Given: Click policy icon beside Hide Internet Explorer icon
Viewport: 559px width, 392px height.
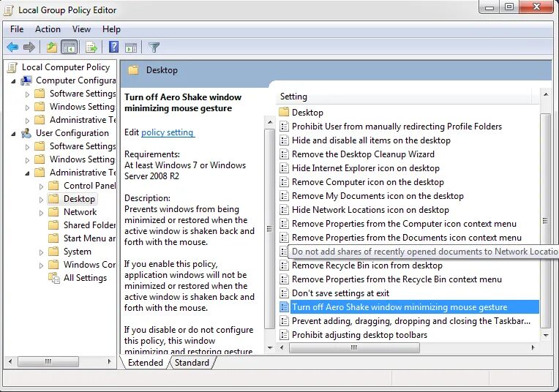Looking at the screenshot, I should (x=284, y=168).
